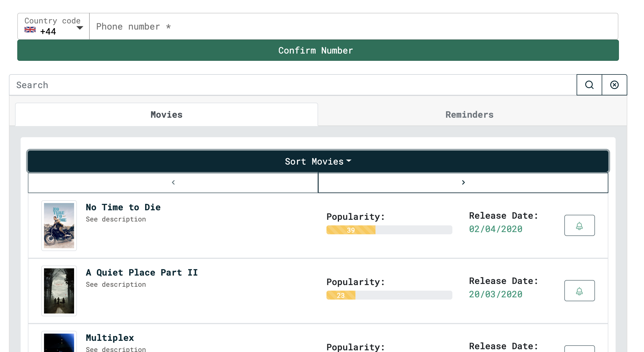Viewport: 644px width, 352px height.
Task: Click the bell icon for No Time to Die
Action: (579, 225)
